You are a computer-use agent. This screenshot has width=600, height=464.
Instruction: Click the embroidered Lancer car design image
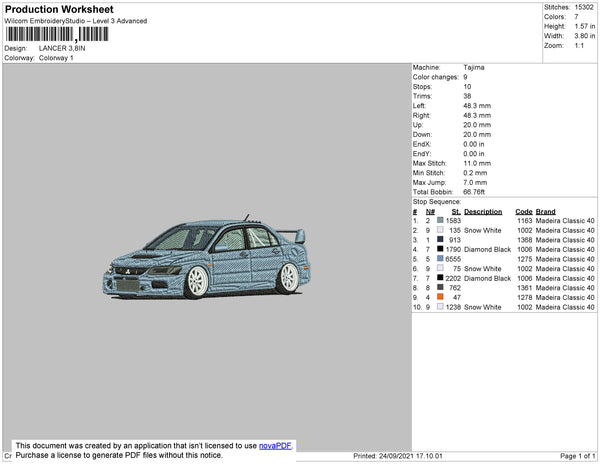coord(206,257)
